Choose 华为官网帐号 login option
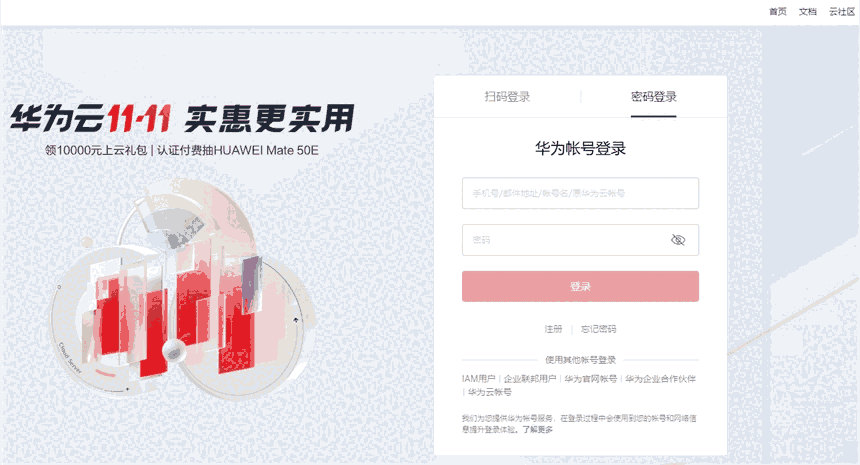 click(x=591, y=379)
